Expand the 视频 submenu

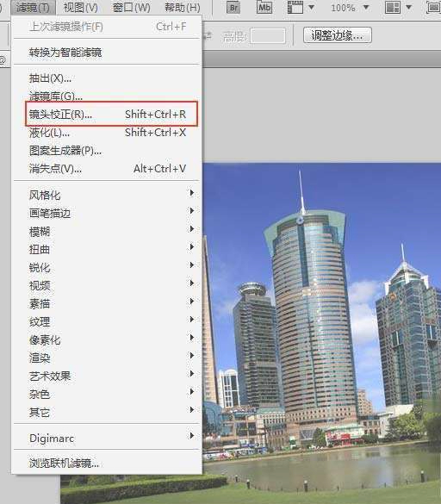click(x=107, y=285)
